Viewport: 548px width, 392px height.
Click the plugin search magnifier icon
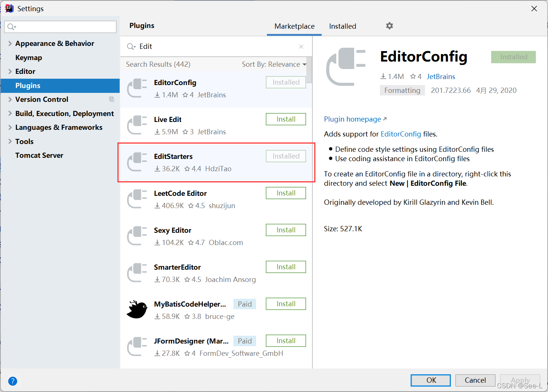coord(131,47)
